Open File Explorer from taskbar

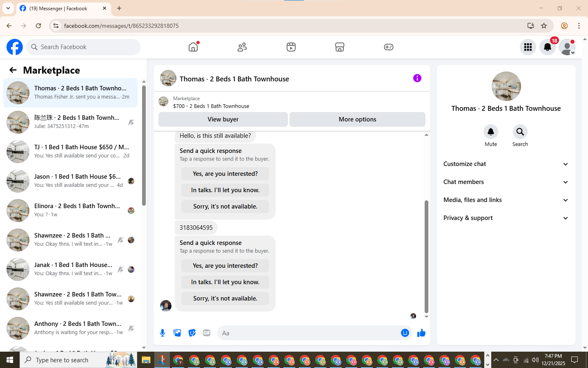coord(146,360)
